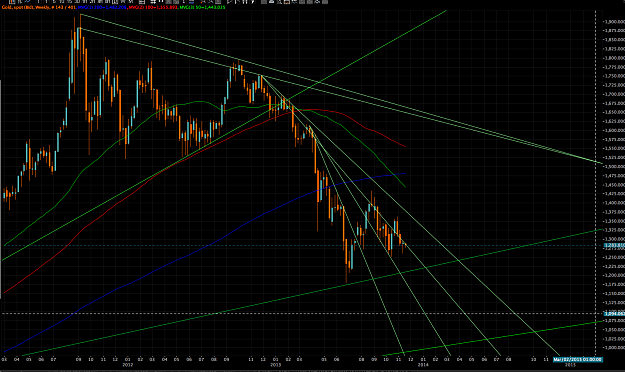Image resolution: width=625 pixels, height=372 pixels.
Task: Click the Mar/02/2015 01:00:00 date tag
Action: [x=578, y=360]
